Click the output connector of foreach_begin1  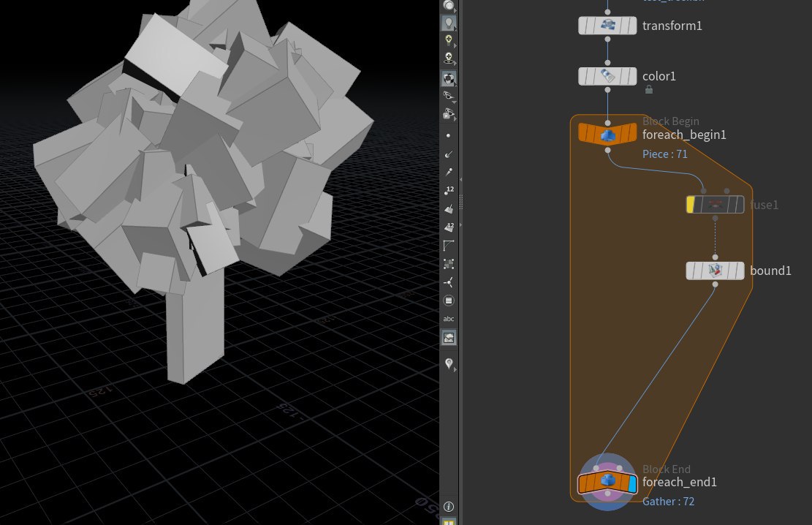click(x=607, y=151)
